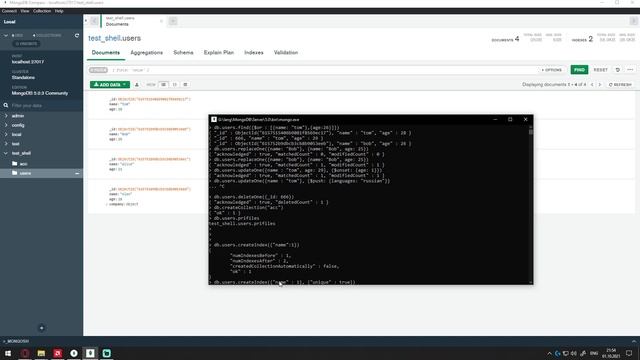Click the green Find button
Screen dimensions: 640x360
coord(579,70)
